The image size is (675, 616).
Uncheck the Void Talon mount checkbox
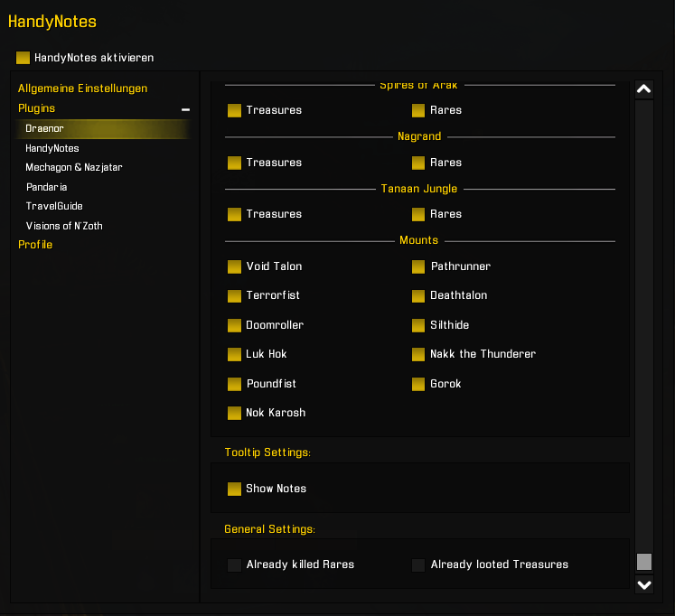[x=234, y=266]
